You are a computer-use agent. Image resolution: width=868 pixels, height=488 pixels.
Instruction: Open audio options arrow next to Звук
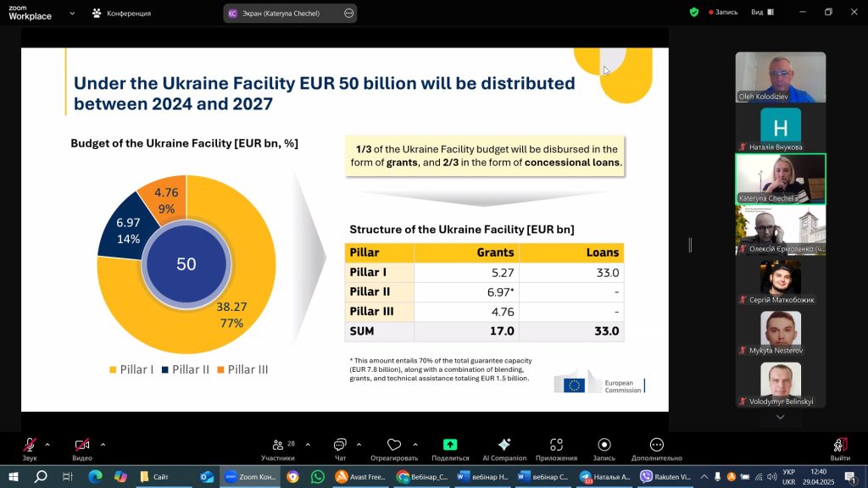coord(47,444)
